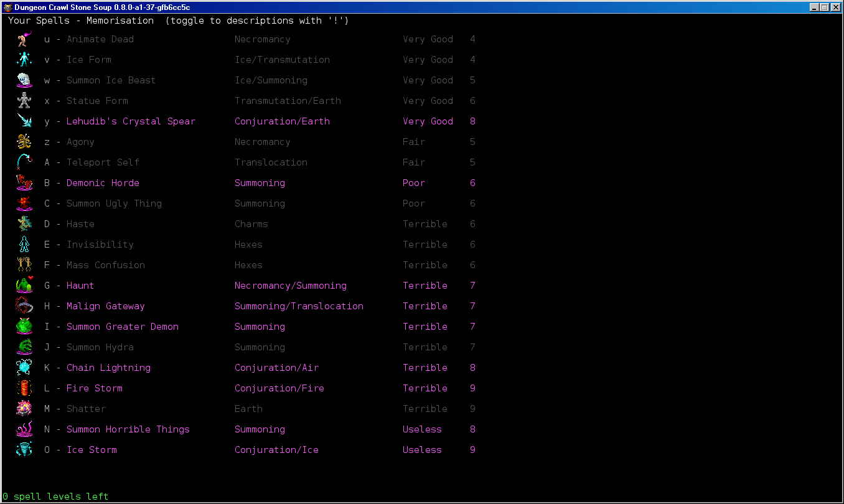844x504 pixels.
Task: Select the Summon Ice Beast icon
Action: (24, 80)
